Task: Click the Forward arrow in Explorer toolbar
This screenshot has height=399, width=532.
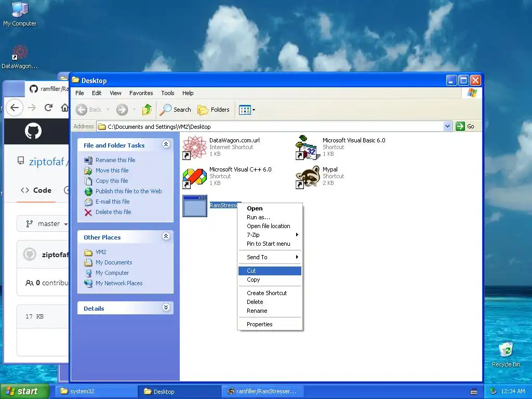Action: pyautogui.click(x=122, y=110)
